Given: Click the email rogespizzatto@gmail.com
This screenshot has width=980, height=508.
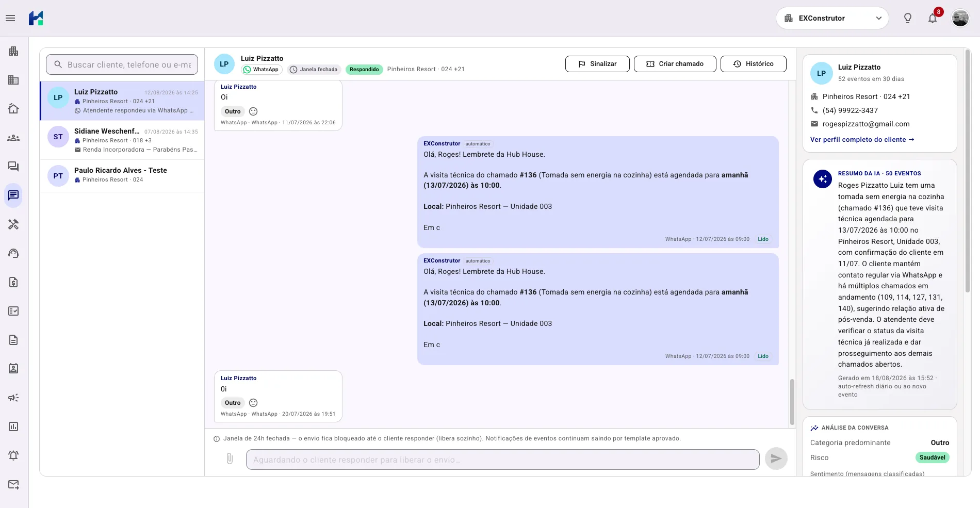Looking at the screenshot, I should pyautogui.click(x=866, y=124).
